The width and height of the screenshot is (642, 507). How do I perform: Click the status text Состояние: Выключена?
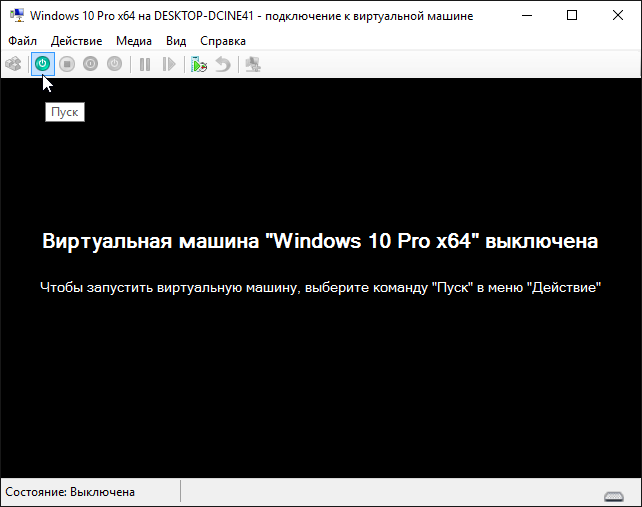pos(70,492)
